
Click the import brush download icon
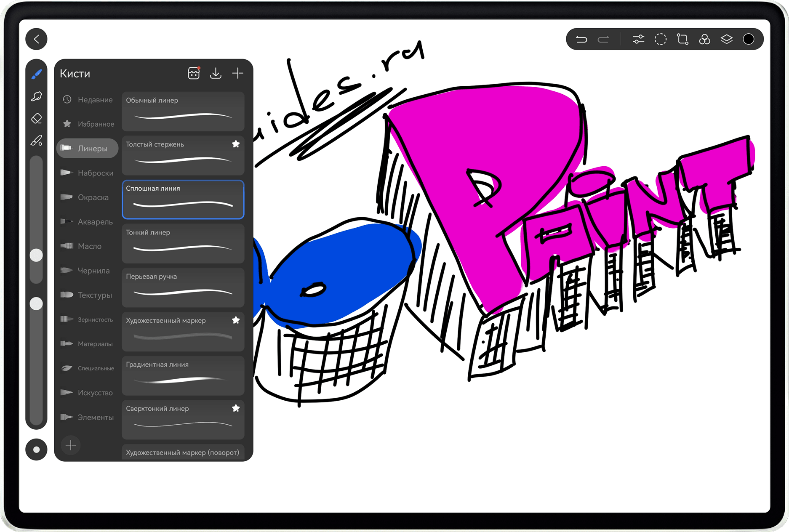coord(216,73)
